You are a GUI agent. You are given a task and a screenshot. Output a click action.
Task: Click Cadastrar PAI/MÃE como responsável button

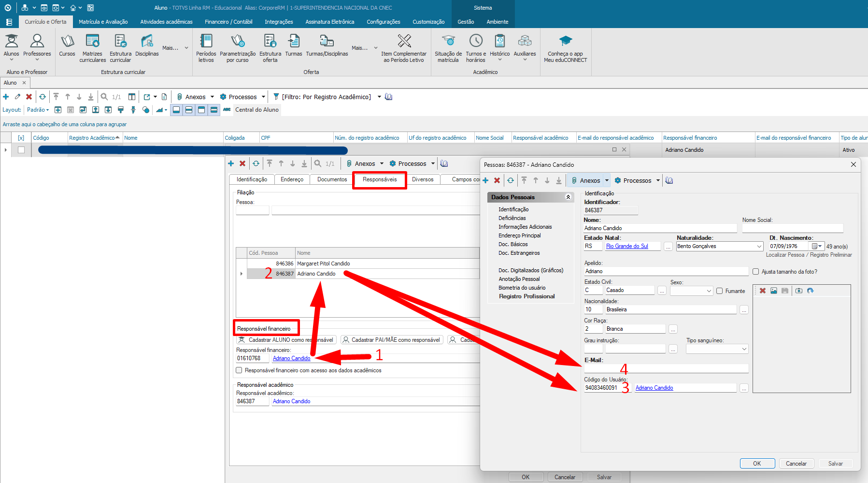click(391, 340)
